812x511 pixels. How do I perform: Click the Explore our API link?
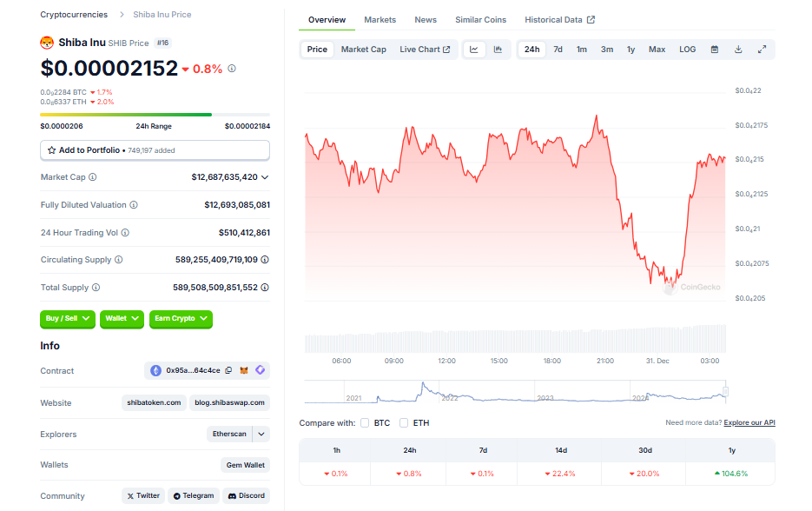point(749,423)
